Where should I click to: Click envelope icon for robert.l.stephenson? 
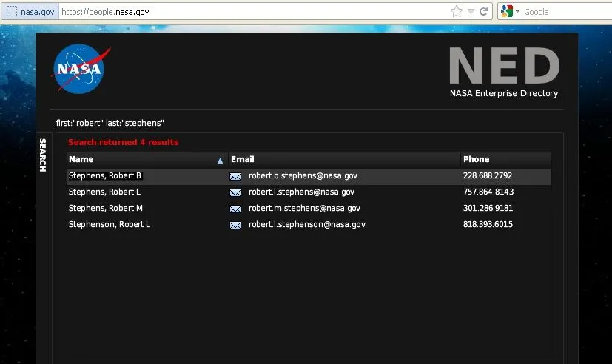[235, 225]
